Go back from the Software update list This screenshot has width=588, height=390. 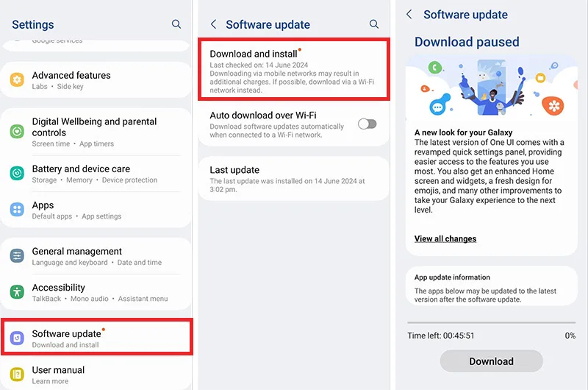[213, 24]
